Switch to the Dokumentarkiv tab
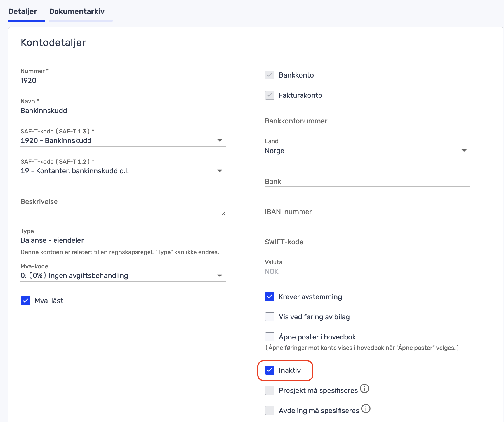The image size is (504, 422). (77, 11)
